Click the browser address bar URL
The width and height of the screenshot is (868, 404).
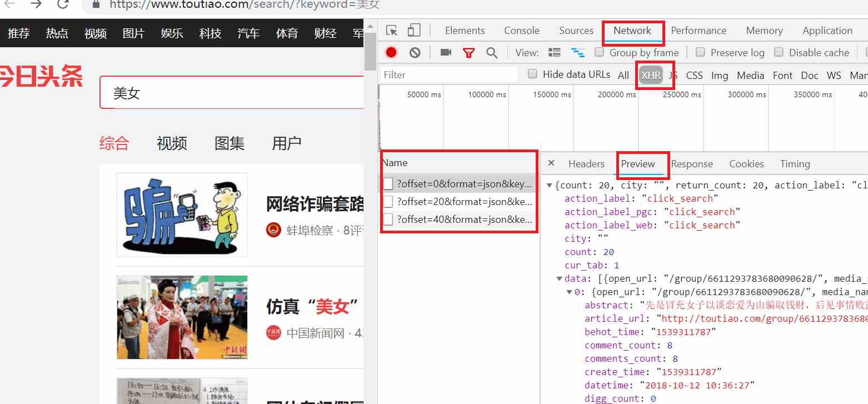tap(245, 4)
